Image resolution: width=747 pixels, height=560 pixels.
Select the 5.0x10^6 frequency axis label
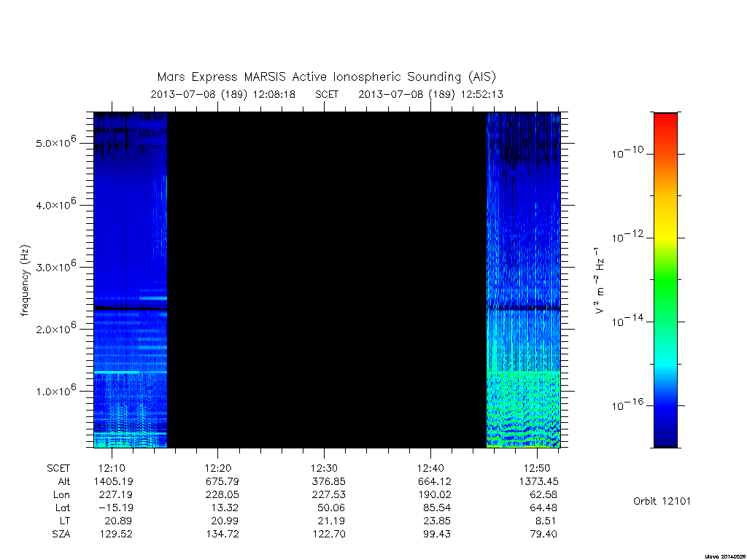click(55, 142)
